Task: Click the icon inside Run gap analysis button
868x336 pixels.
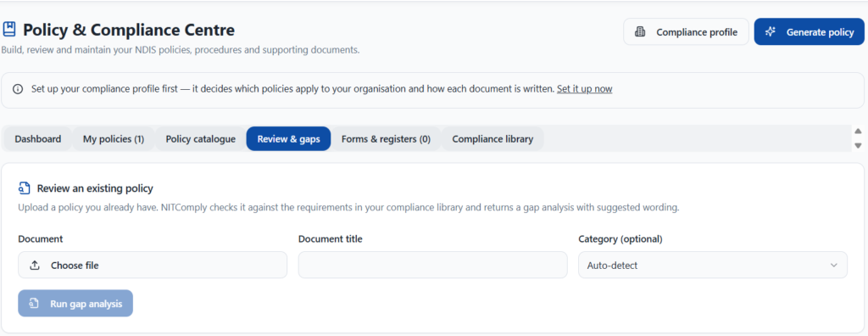Action: (34, 304)
